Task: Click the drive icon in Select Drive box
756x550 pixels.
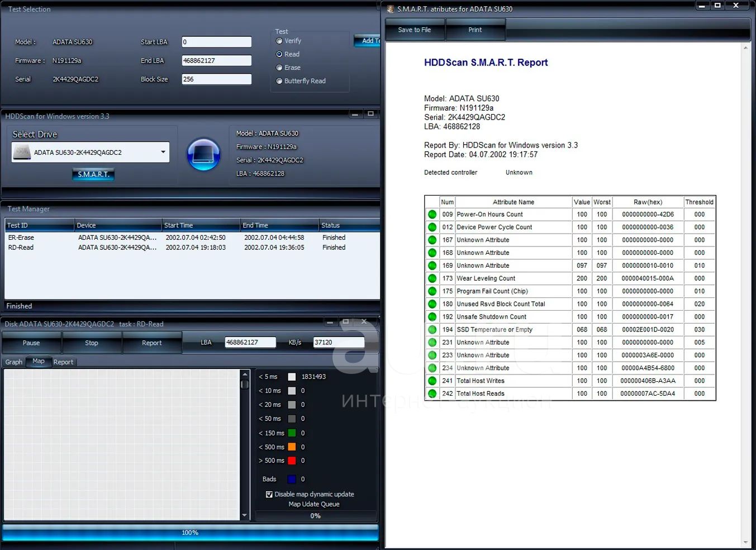Action: 22,152
